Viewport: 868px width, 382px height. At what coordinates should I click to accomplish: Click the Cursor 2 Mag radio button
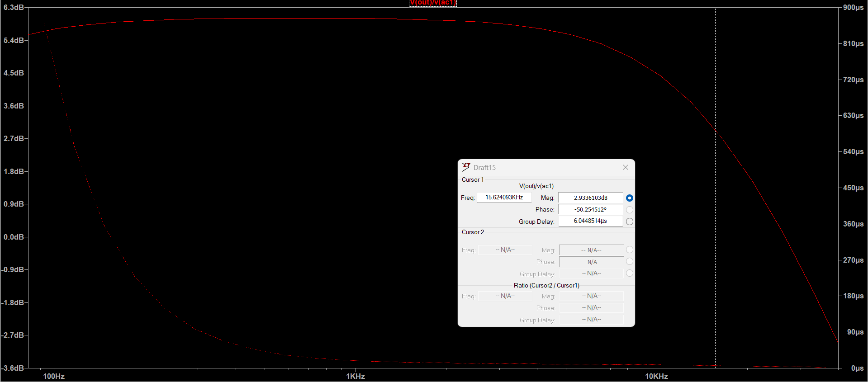[629, 250]
